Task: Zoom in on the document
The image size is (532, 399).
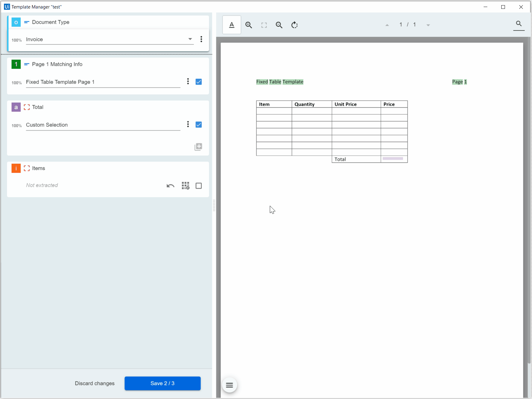Action: (249, 25)
